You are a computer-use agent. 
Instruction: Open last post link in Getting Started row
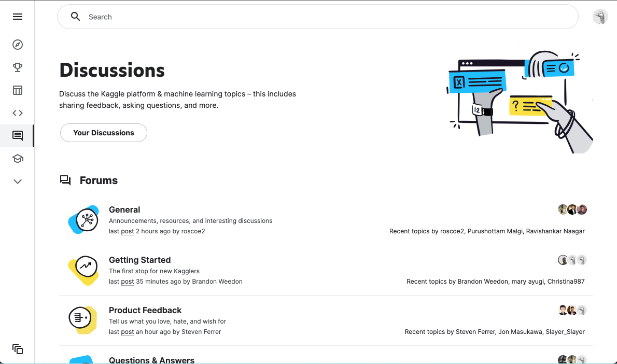click(x=127, y=282)
